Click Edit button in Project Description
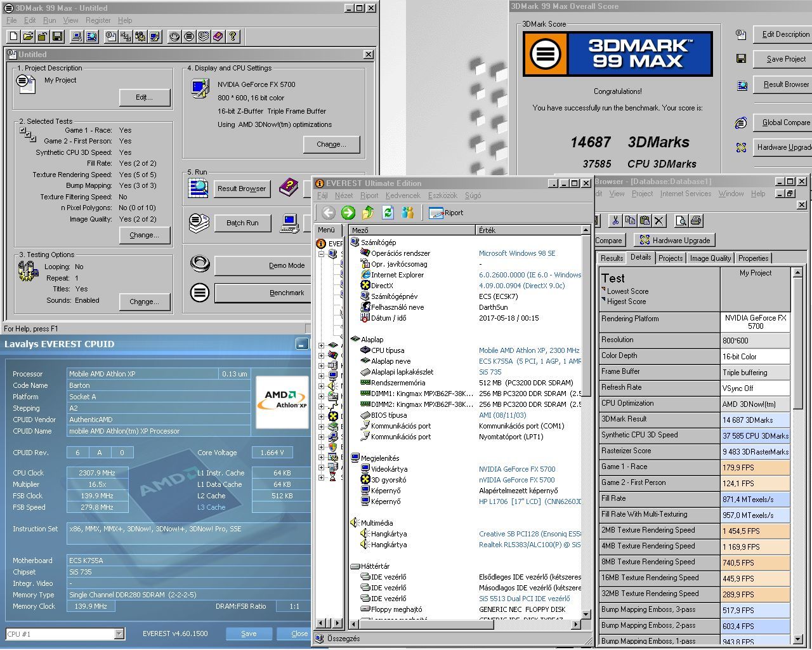 pyautogui.click(x=145, y=97)
